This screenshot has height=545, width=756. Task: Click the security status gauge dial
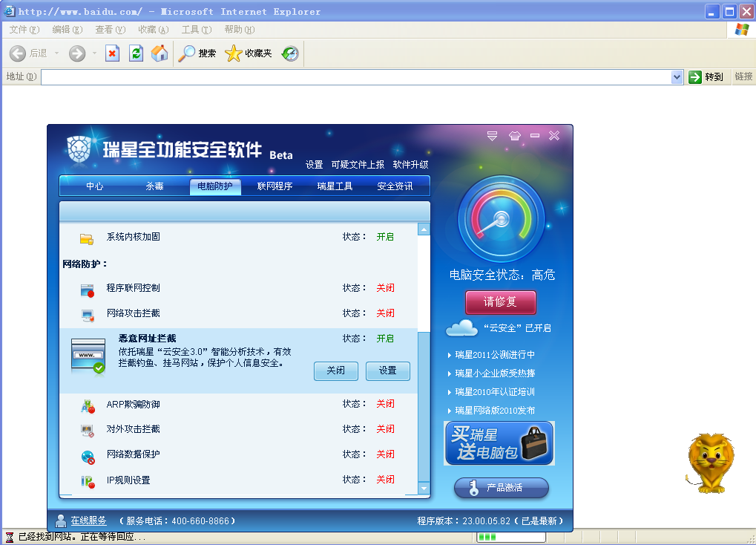click(502, 219)
